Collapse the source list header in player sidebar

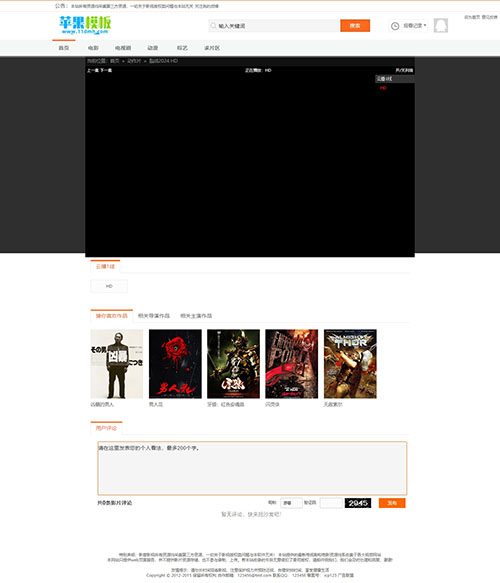(394, 79)
